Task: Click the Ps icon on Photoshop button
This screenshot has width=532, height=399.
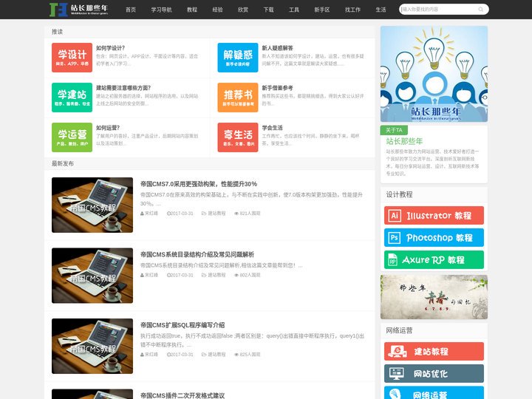Action: click(395, 237)
